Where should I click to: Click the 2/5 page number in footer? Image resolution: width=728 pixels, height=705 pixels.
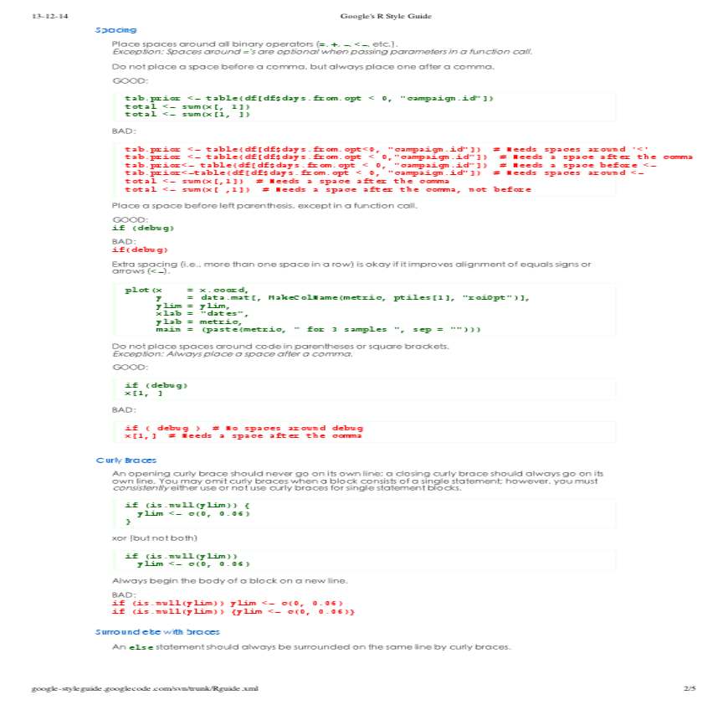coord(690,688)
